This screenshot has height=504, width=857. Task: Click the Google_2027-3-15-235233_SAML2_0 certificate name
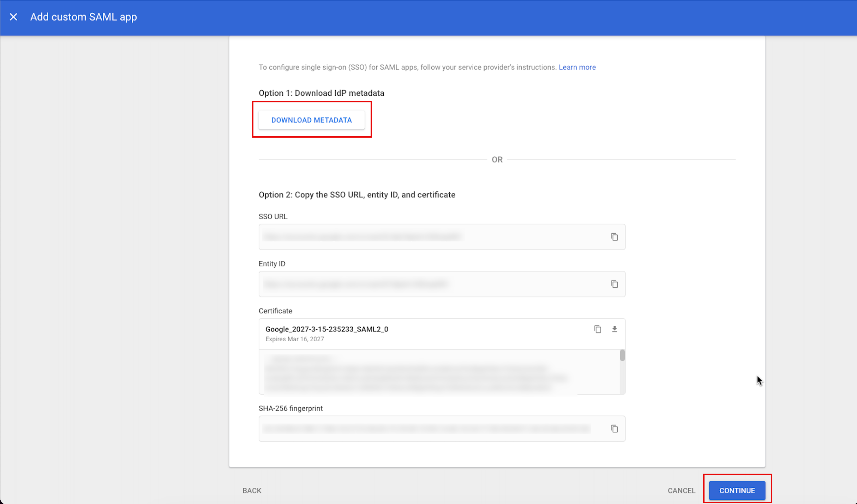(326, 329)
